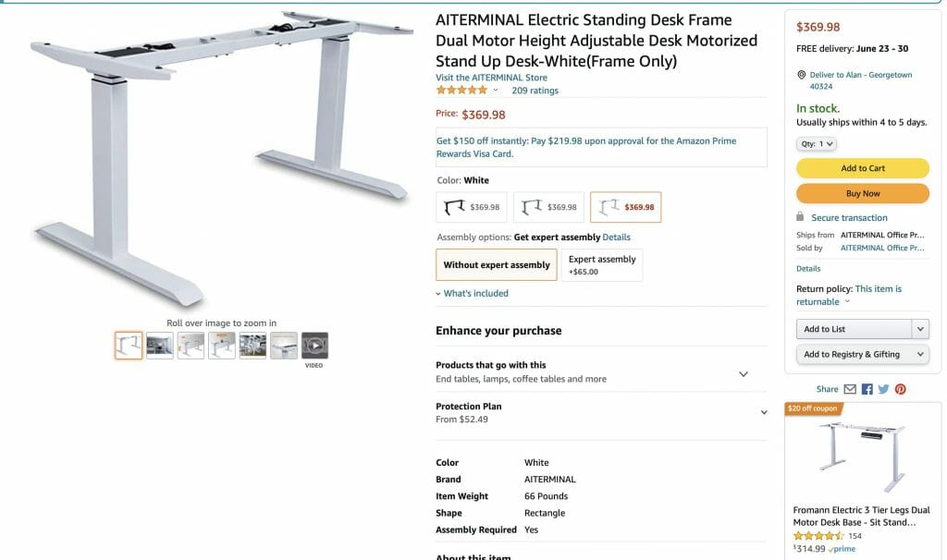Screen dimensions: 947x560
Task: Click the delivery location pin icon
Action: 802,75
